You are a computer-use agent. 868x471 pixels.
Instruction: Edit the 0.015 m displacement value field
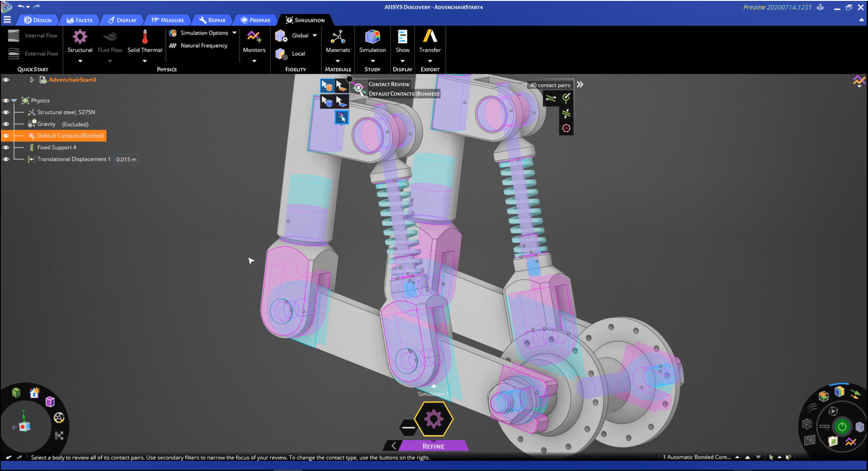click(x=126, y=159)
